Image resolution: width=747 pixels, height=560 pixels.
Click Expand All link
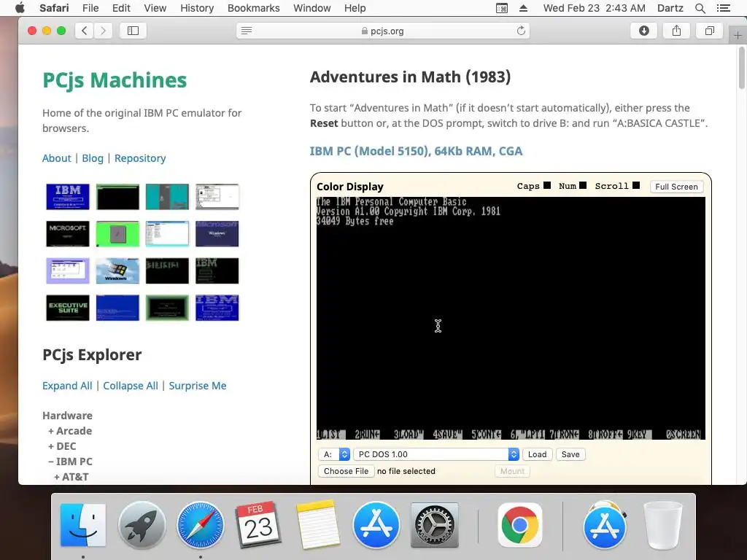67,386
